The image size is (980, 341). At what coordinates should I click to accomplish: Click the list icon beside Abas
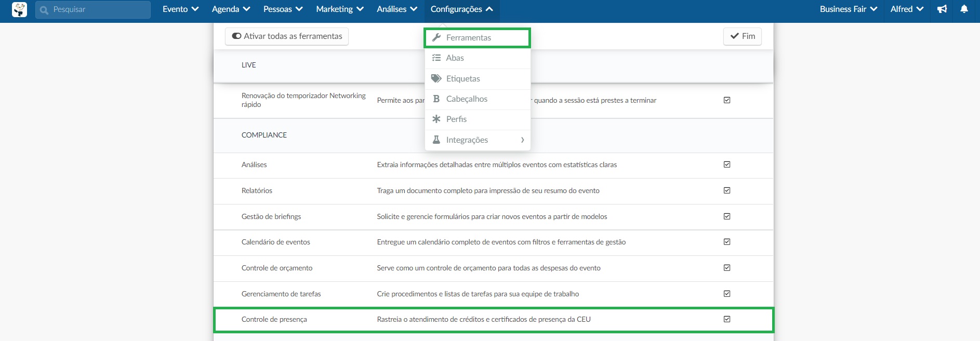[x=436, y=58]
